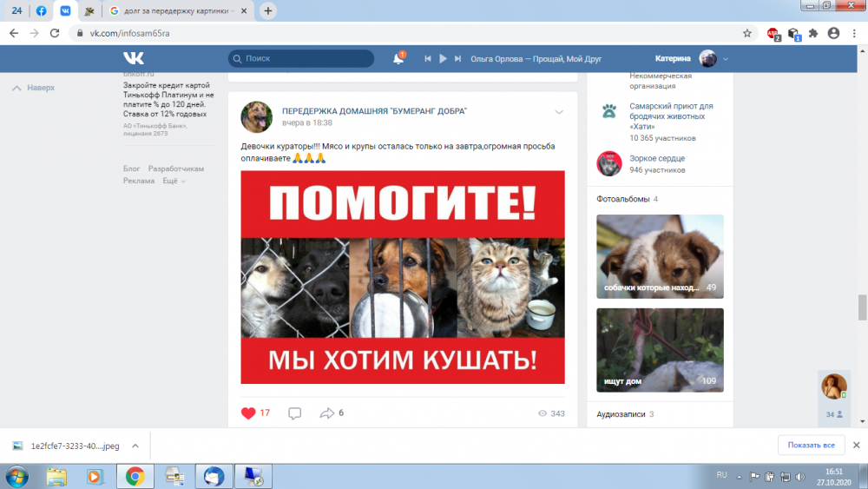Click the volume speaker tray icon
This screenshot has height=489, width=868.
pyautogui.click(x=800, y=476)
